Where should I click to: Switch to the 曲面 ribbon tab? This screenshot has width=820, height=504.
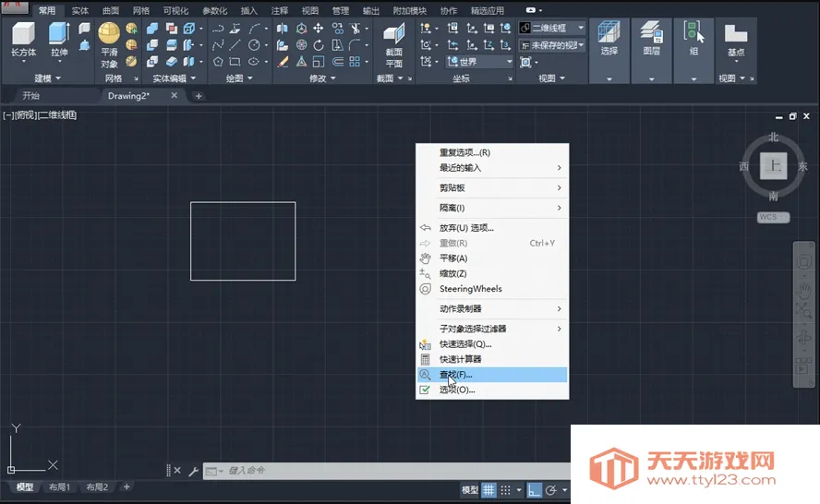tap(110, 10)
